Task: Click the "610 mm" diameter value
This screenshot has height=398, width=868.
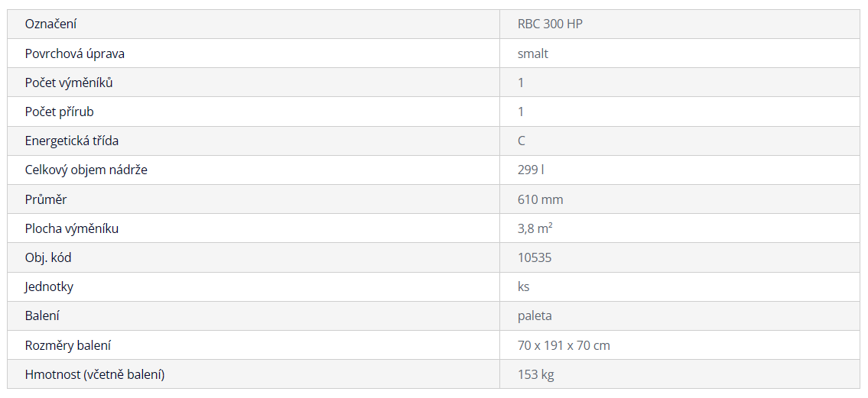Action: point(541,199)
